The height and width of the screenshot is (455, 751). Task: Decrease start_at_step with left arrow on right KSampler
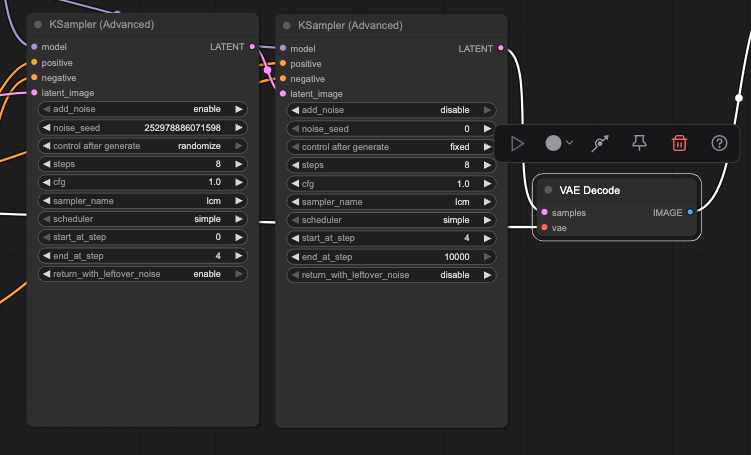pos(295,238)
